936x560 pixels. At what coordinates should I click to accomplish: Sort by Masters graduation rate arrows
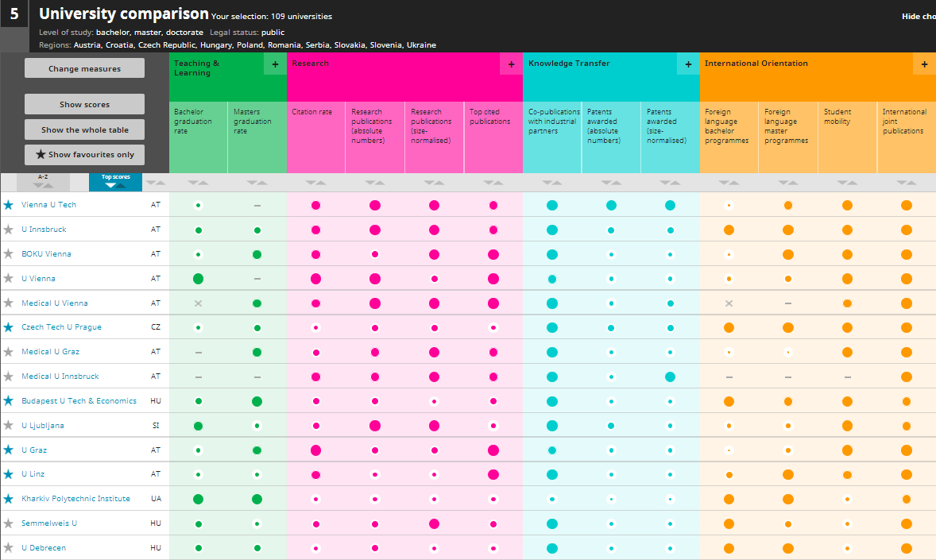coord(257,183)
